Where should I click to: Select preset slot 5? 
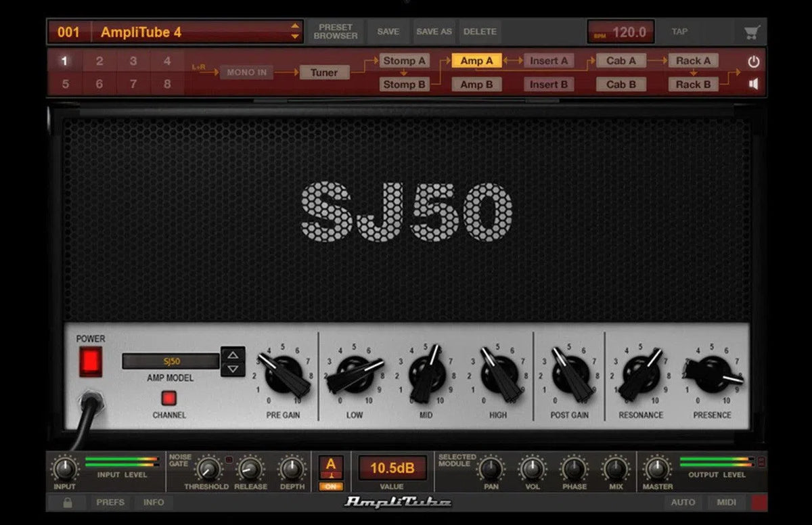(x=64, y=84)
